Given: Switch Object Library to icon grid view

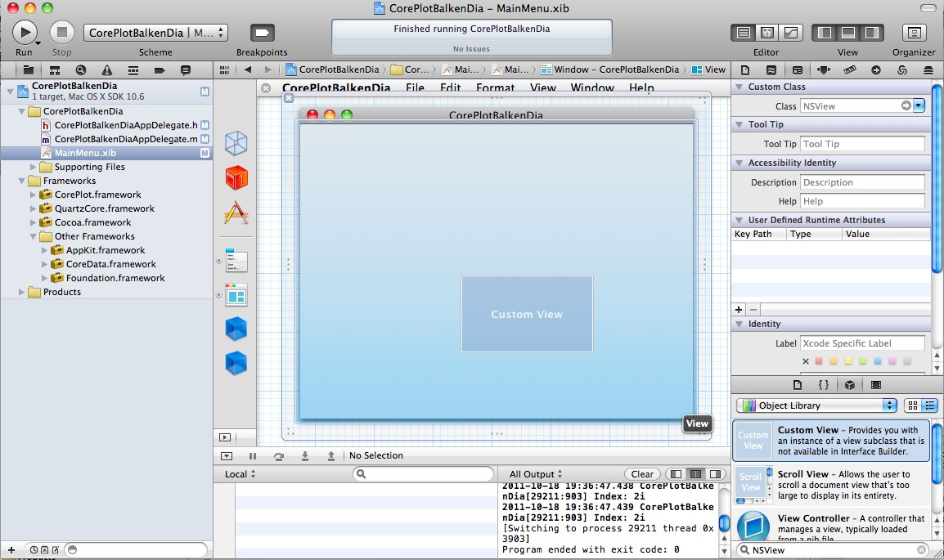Looking at the screenshot, I should (x=913, y=405).
